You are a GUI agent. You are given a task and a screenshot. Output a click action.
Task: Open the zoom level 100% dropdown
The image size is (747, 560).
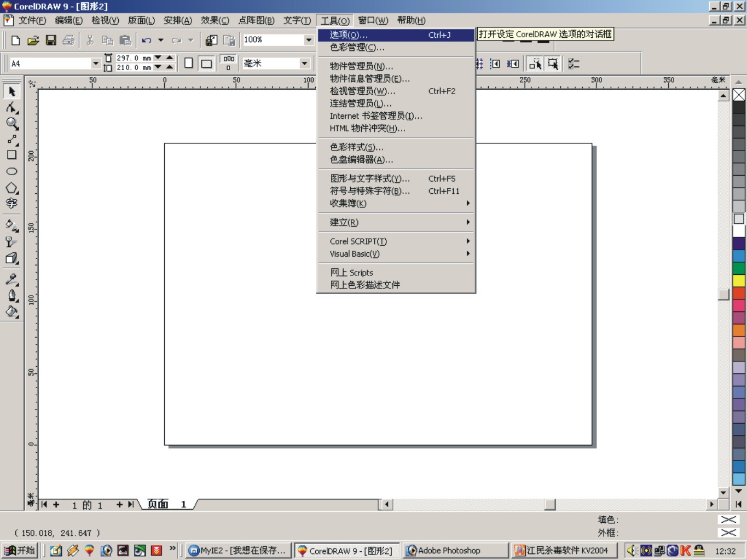(x=309, y=40)
